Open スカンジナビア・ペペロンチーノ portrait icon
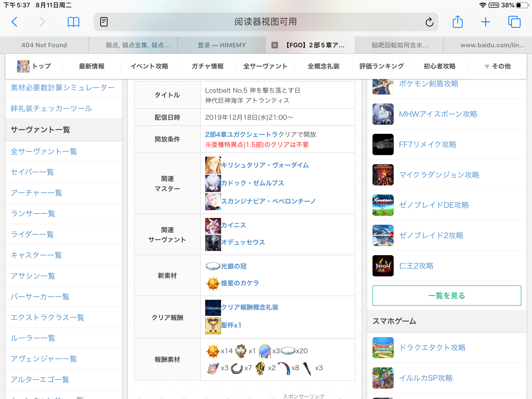 (213, 201)
